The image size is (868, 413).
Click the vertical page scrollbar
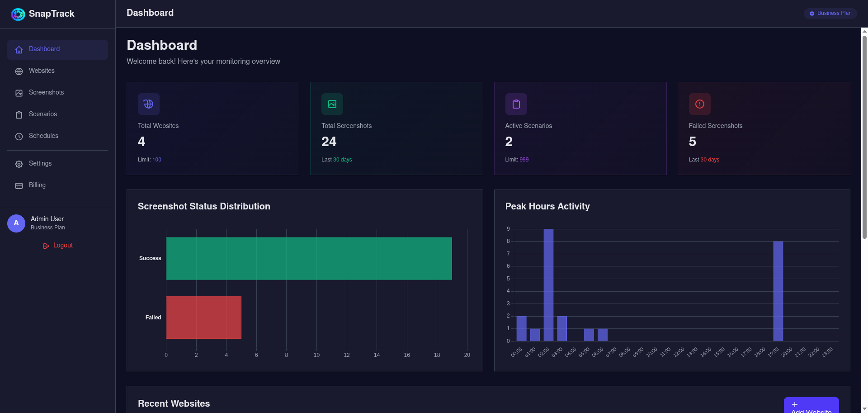pos(864,136)
